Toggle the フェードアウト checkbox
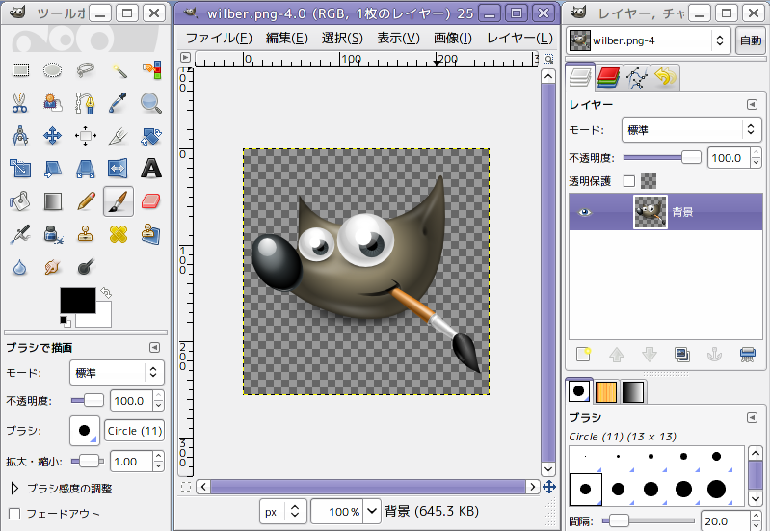Screen dimensions: 770x532 (14, 514)
